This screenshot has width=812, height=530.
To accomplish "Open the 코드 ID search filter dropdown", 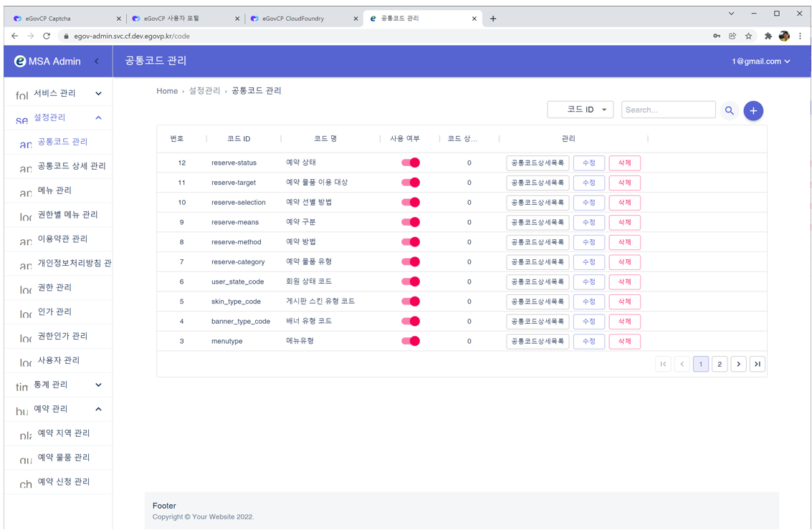I will (580, 110).
